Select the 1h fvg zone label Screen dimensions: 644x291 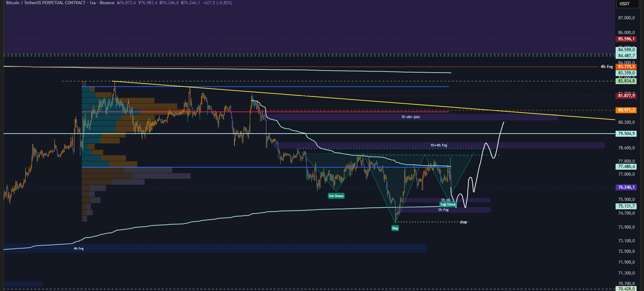(x=443, y=210)
